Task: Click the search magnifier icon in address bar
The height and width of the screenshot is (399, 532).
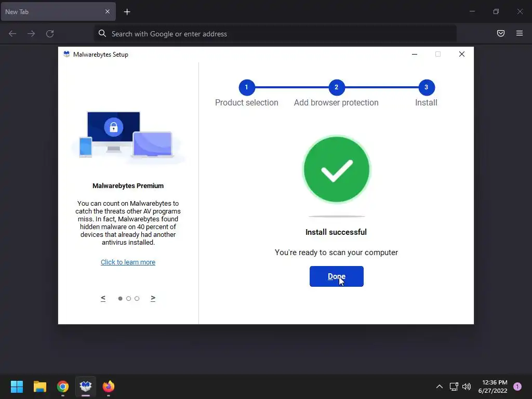Action: [x=102, y=33]
